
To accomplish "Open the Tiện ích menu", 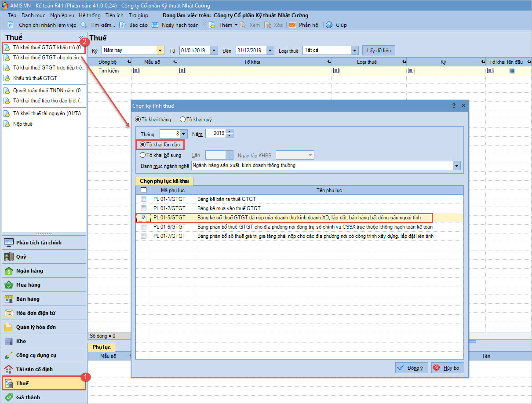I will tap(114, 15).
